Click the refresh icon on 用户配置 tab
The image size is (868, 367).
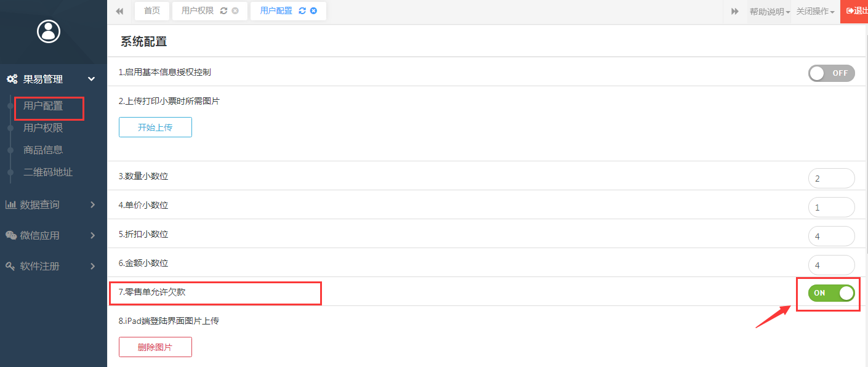tap(302, 11)
